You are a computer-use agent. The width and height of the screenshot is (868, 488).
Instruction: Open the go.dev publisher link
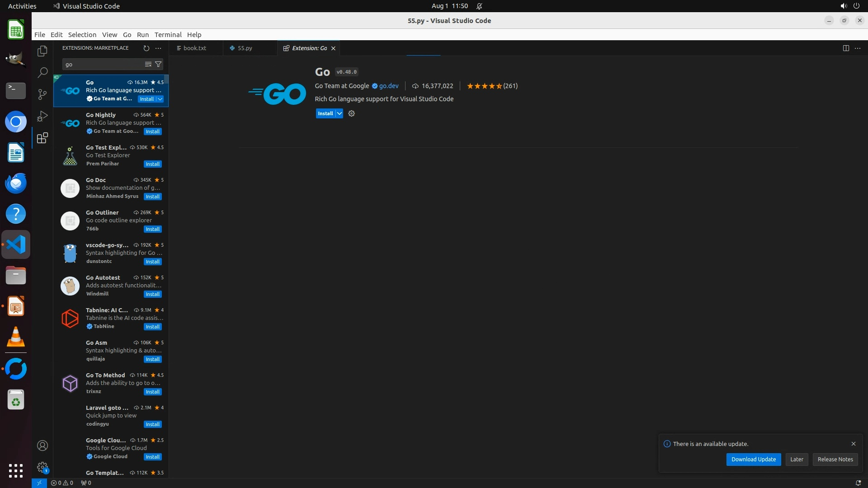[x=389, y=86]
